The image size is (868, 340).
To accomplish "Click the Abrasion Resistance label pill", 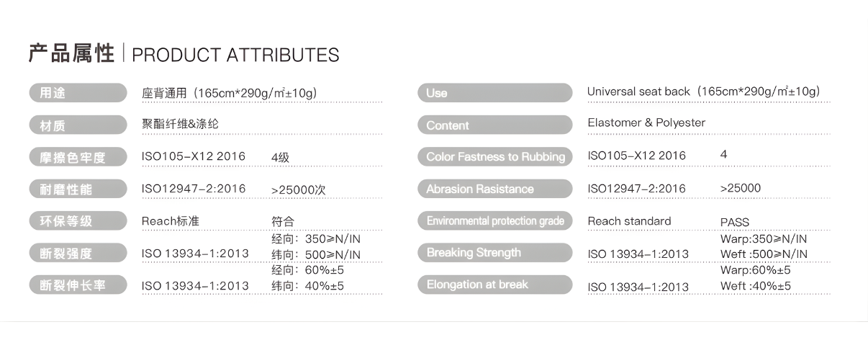I will click(x=494, y=189).
